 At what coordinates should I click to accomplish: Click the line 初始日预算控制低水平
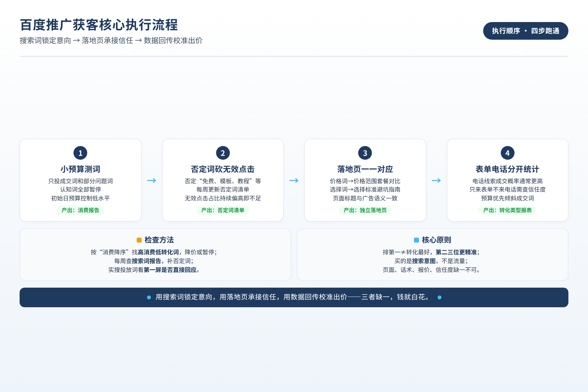pos(81,198)
